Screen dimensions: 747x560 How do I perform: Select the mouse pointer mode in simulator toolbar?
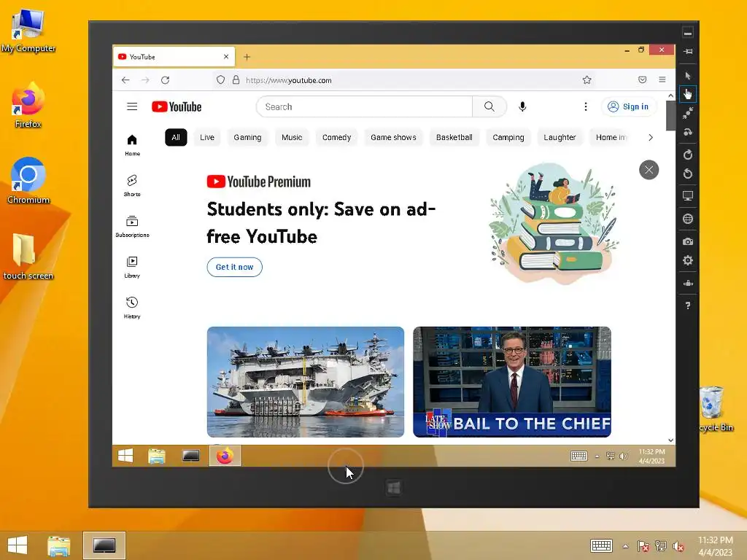(x=687, y=76)
